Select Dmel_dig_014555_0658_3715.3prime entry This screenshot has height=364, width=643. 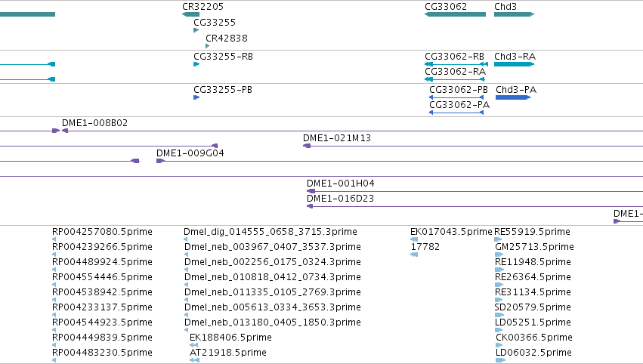[x=270, y=232]
